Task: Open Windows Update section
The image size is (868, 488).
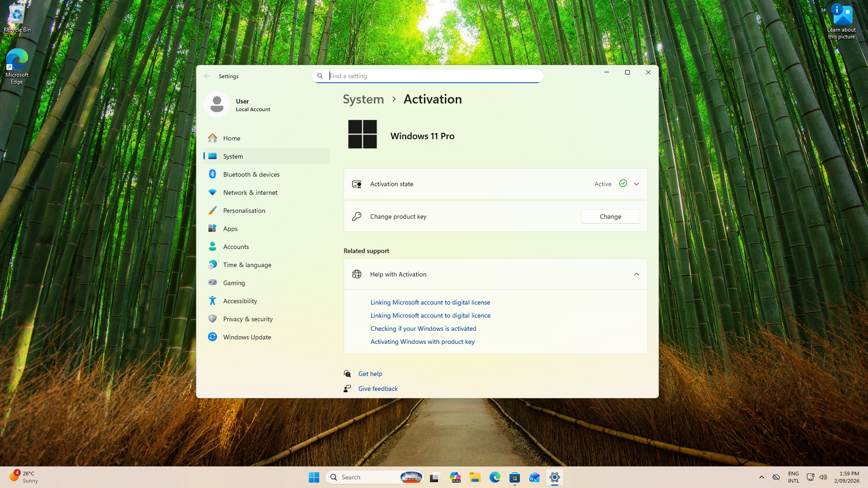Action: (x=266, y=337)
